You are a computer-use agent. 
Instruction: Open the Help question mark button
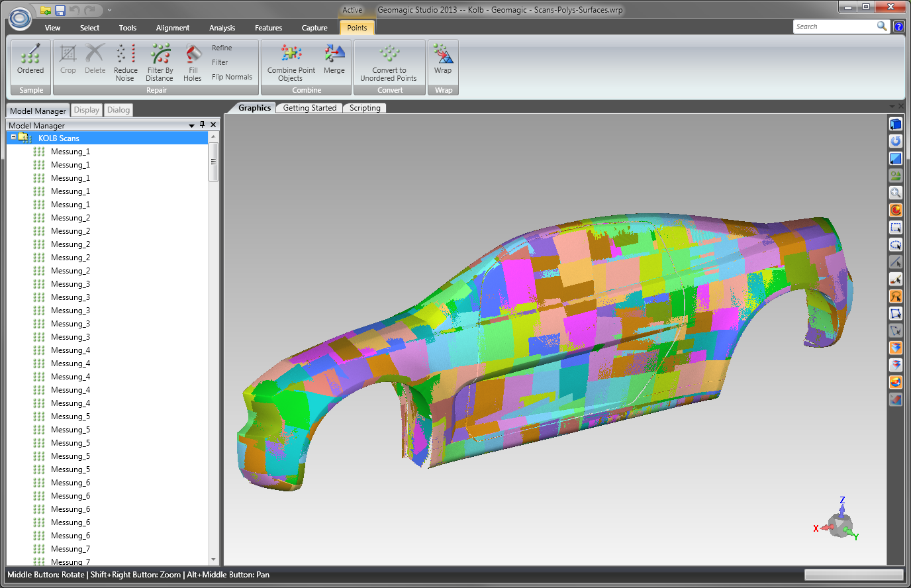[898, 26]
